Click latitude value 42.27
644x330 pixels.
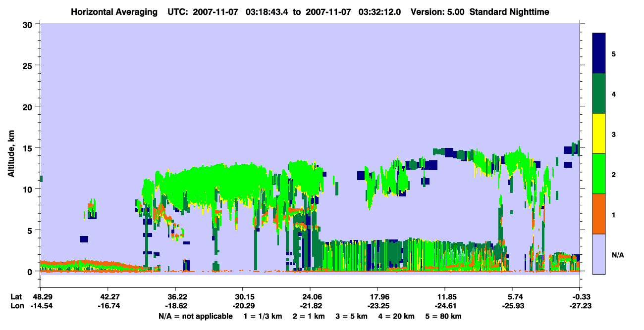pyautogui.click(x=107, y=297)
